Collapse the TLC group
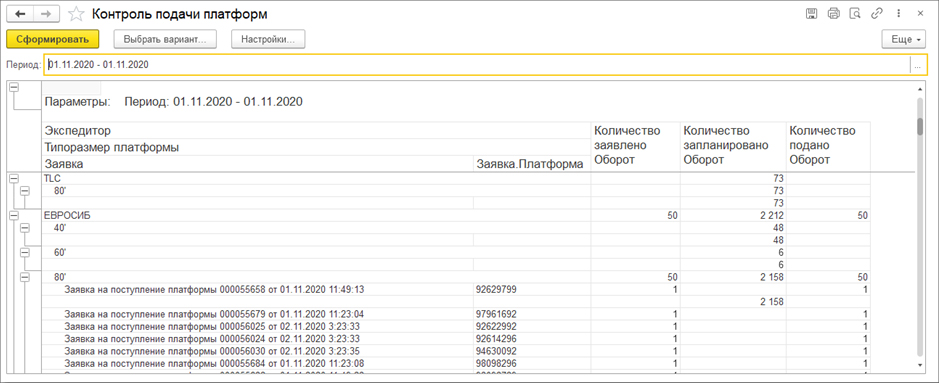Image resolution: width=939 pixels, height=383 pixels. pos(14,178)
